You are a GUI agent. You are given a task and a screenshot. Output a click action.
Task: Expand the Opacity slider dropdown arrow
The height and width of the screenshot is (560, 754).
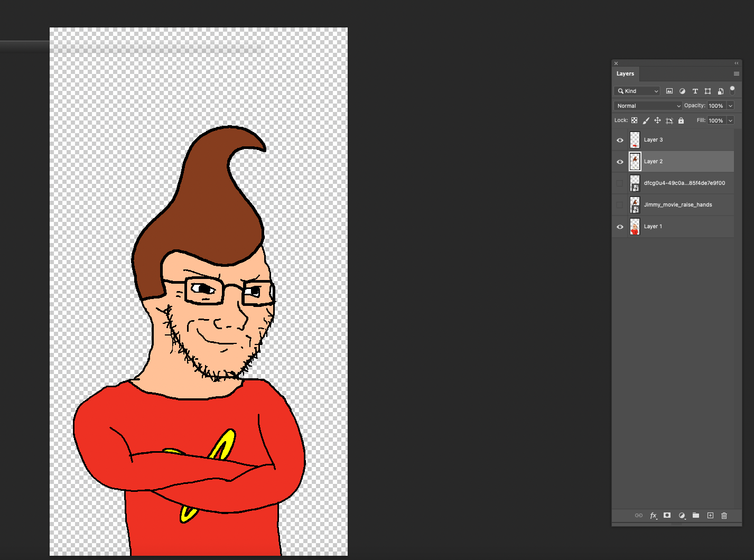pos(730,106)
